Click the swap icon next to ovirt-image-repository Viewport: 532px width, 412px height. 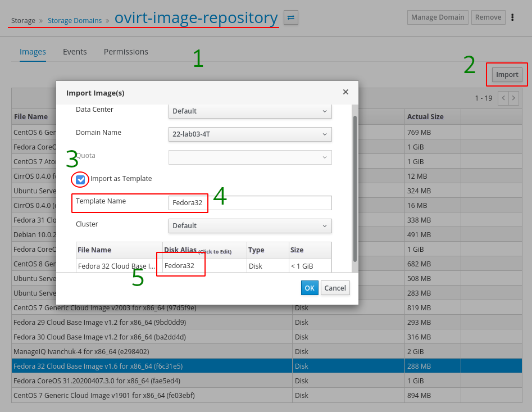(291, 17)
